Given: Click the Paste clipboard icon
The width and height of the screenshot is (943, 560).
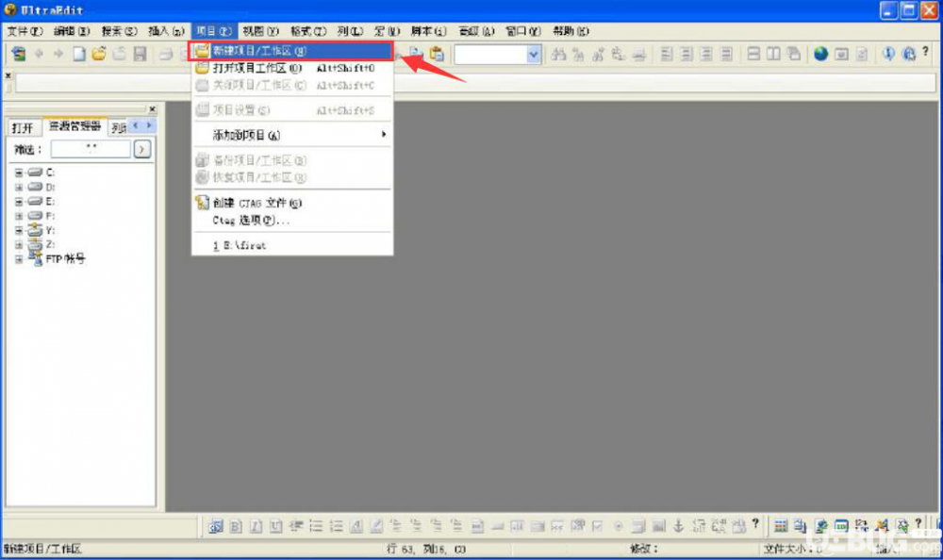Looking at the screenshot, I should (x=437, y=54).
